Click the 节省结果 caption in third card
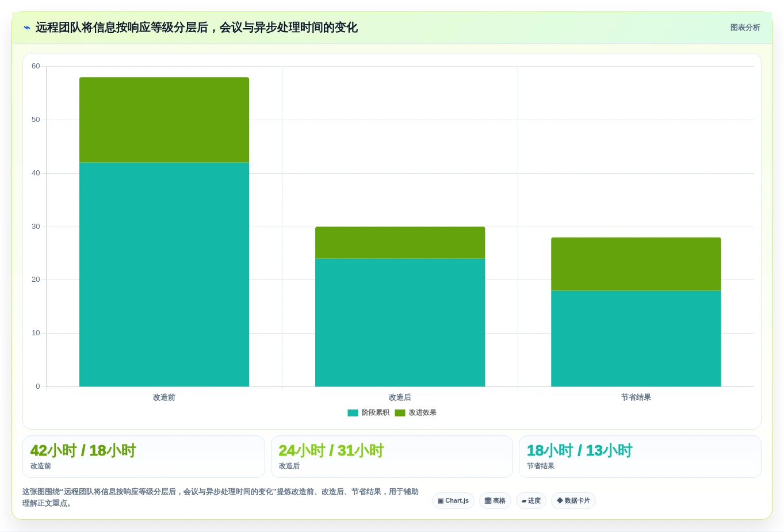 [541, 466]
